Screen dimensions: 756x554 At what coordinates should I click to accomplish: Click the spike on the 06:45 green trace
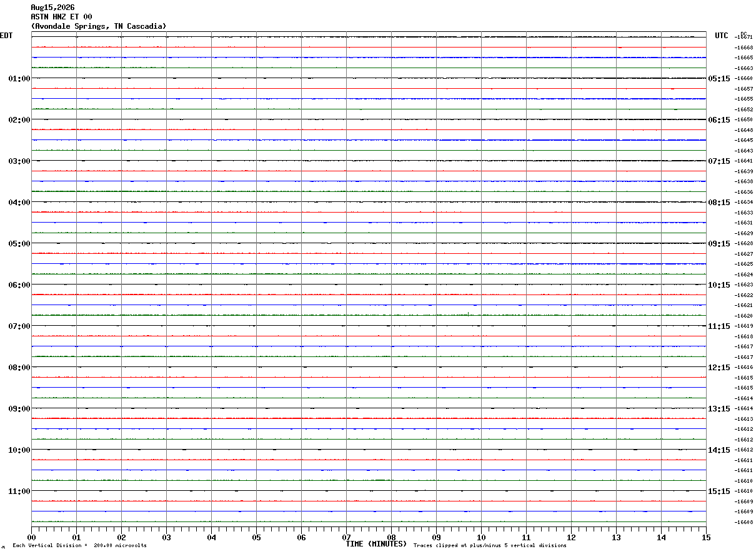(x=468, y=313)
